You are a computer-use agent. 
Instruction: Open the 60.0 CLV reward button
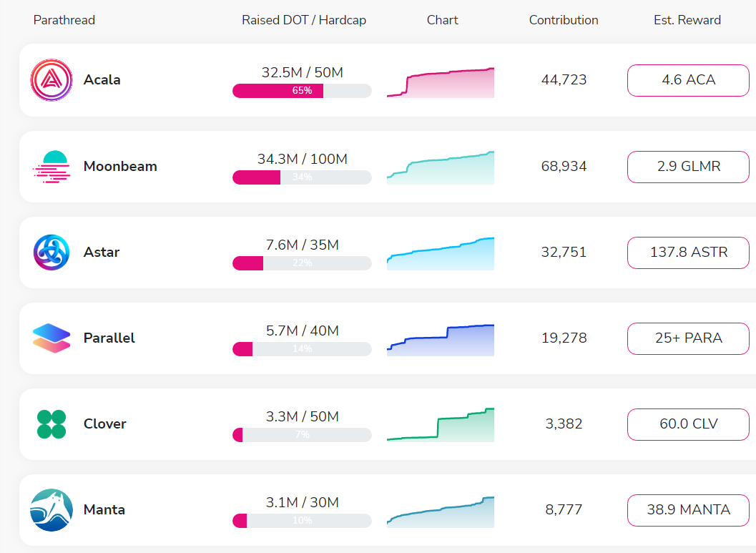(688, 424)
